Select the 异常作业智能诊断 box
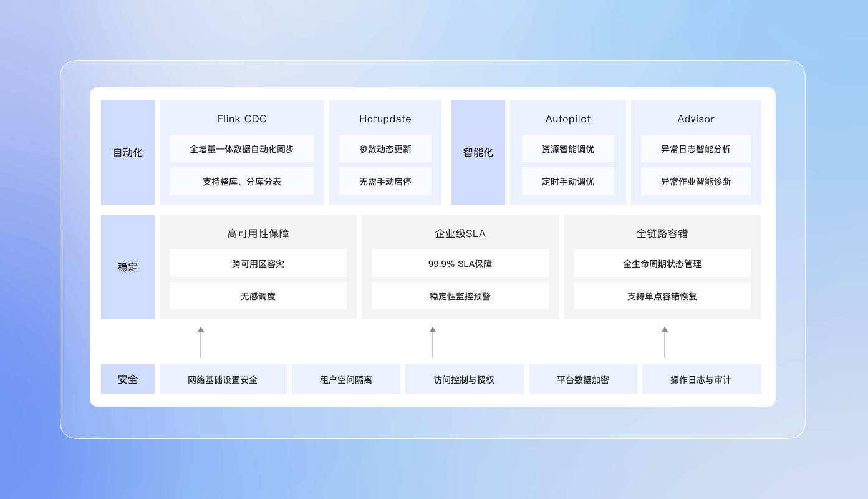This screenshot has width=868, height=499. (x=696, y=182)
